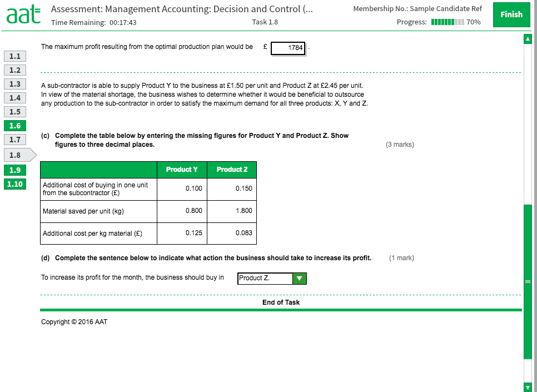537x392 pixels.
Task: Click the '(3 marks)' label
Action: click(x=400, y=144)
